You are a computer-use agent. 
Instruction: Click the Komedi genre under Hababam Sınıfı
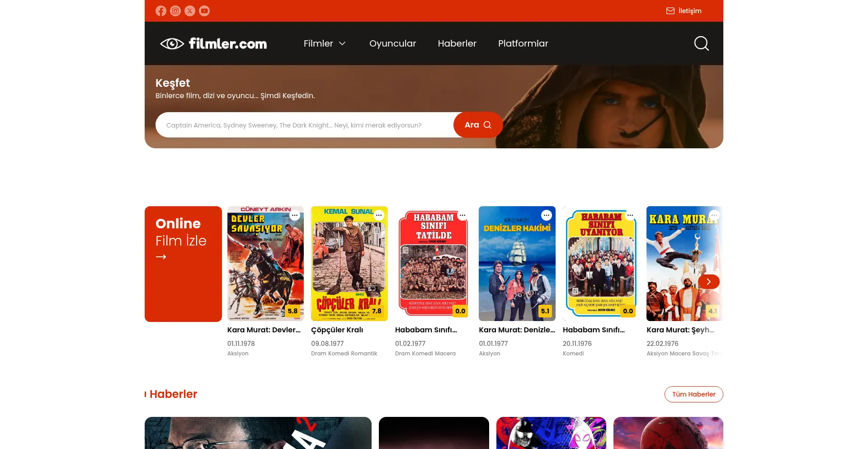(x=573, y=354)
